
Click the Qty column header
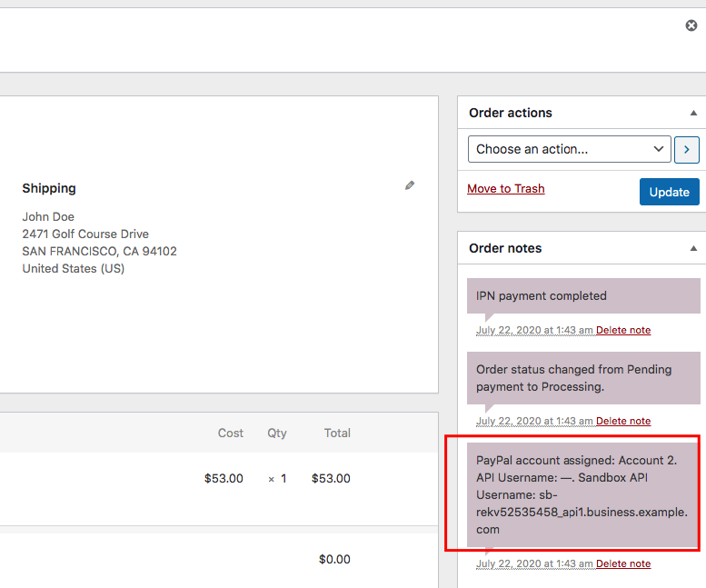click(277, 433)
